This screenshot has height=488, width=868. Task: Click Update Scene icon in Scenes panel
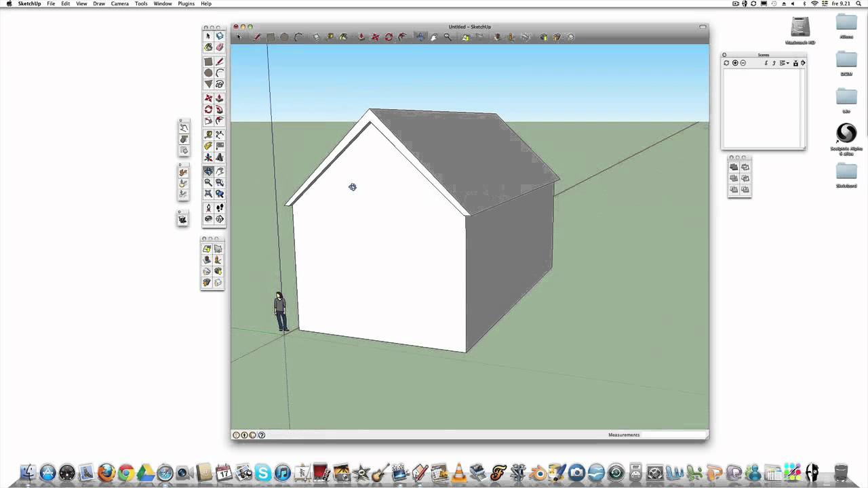(726, 63)
